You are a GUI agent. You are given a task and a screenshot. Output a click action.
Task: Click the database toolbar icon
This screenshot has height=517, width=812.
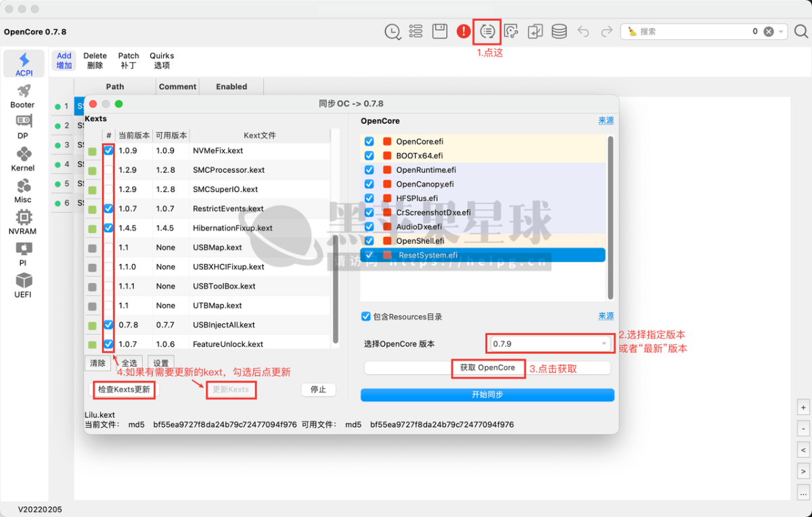[558, 31]
